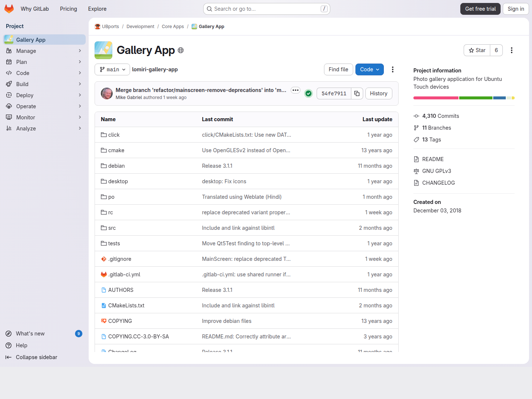The width and height of the screenshot is (532, 399).
Task: Open repository actions kebab menu beside Code
Action: click(x=393, y=69)
